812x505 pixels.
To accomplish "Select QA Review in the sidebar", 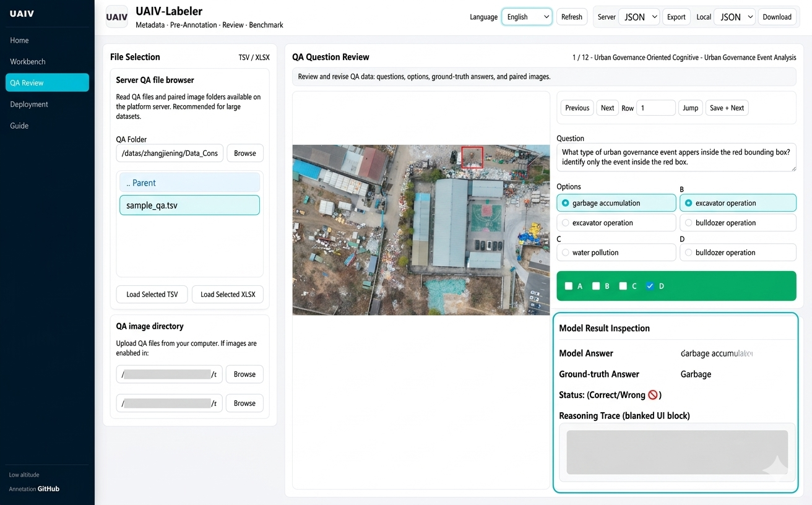I will [x=47, y=83].
